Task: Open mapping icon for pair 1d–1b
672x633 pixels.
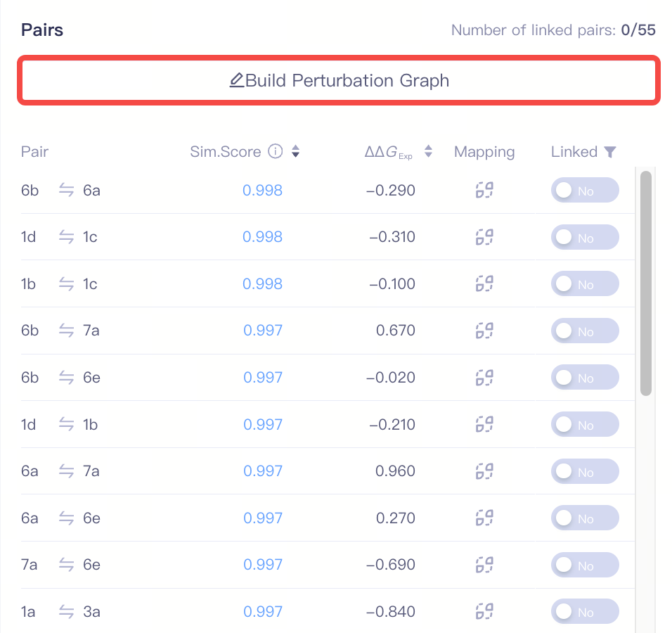Action: (x=484, y=425)
